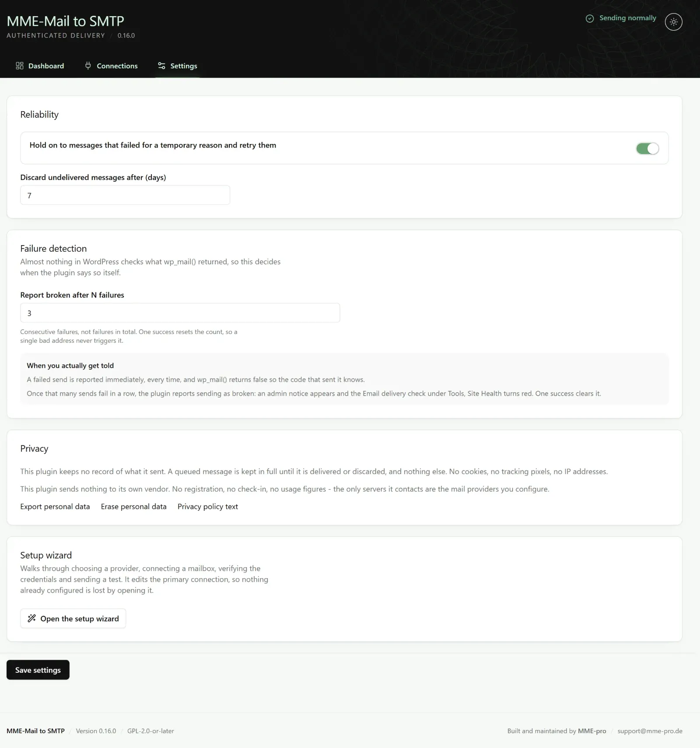Select the Settings tab
700x748 pixels.
(x=177, y=66)
